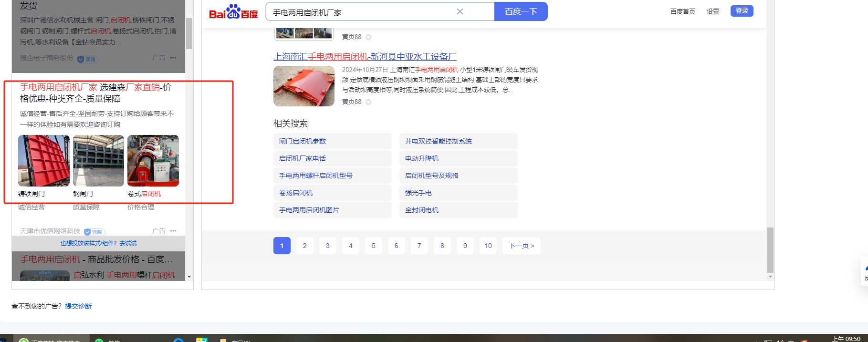Click the 铸铁闸门 caption text
868x342 pixels.
[x=31, y=194]
